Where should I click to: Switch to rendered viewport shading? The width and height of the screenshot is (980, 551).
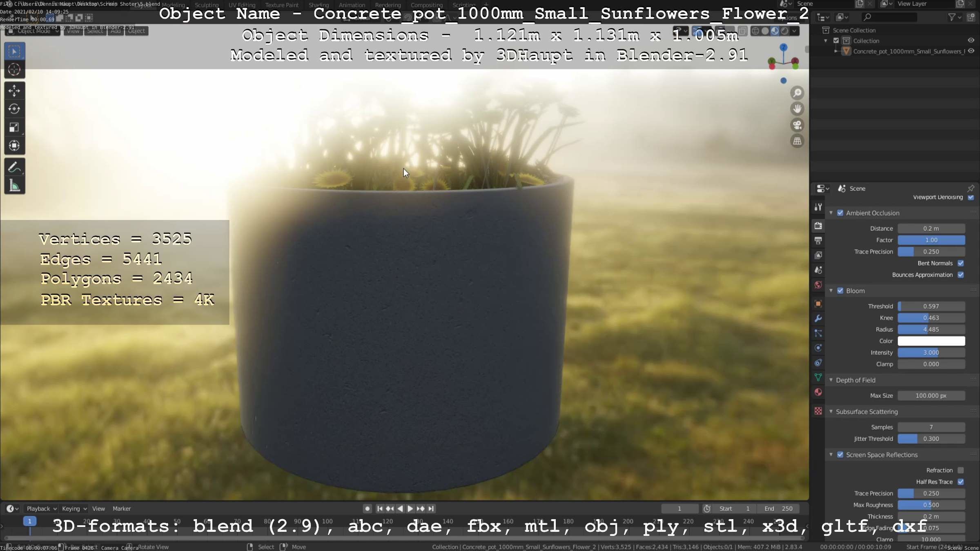[784, 31]
